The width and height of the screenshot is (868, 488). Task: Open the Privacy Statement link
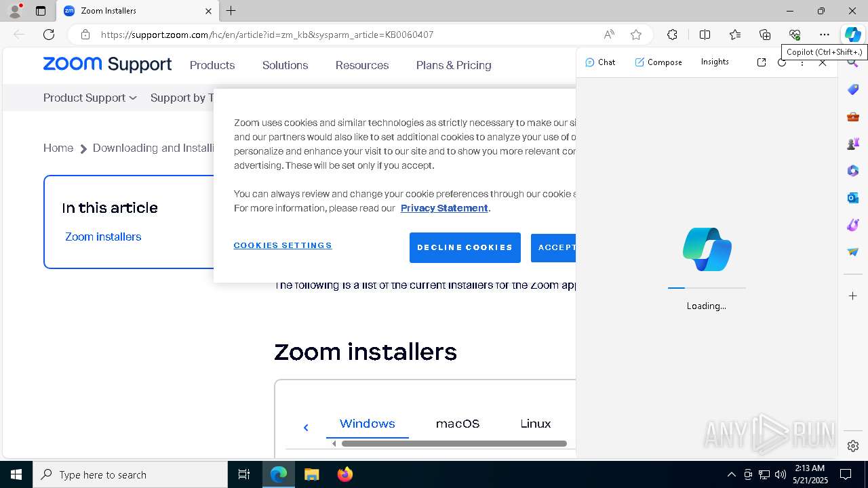click(444, 208)
